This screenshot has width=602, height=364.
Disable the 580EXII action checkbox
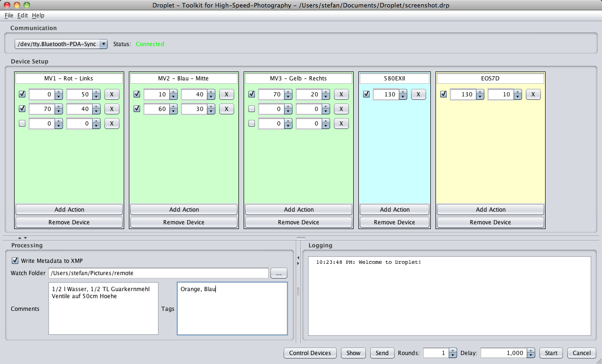(366, 95)
